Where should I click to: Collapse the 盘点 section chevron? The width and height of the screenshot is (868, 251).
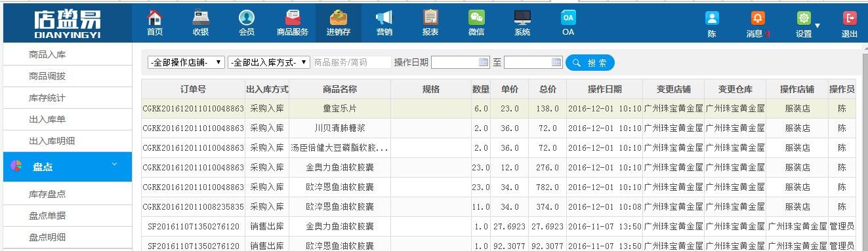[115, 164]
